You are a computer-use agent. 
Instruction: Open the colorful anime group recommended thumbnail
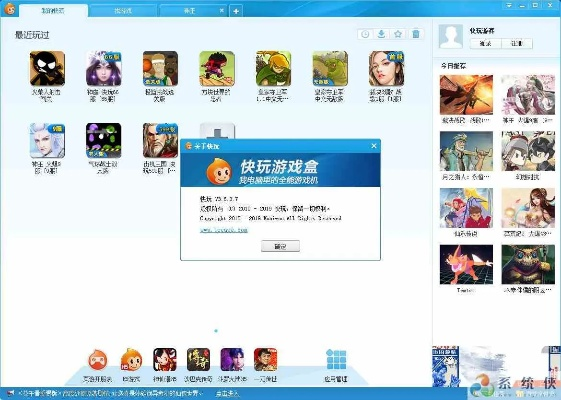[466, 208]
